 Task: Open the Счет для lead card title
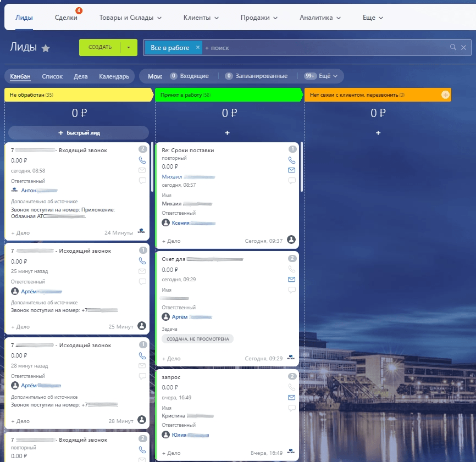(x=202, y=259)
